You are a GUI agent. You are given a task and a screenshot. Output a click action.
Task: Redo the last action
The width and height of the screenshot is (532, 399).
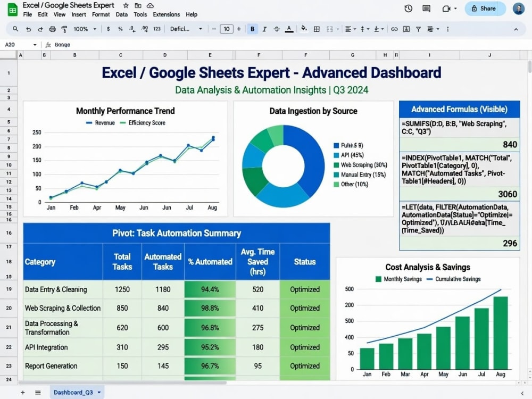click(x=40, y=29)
